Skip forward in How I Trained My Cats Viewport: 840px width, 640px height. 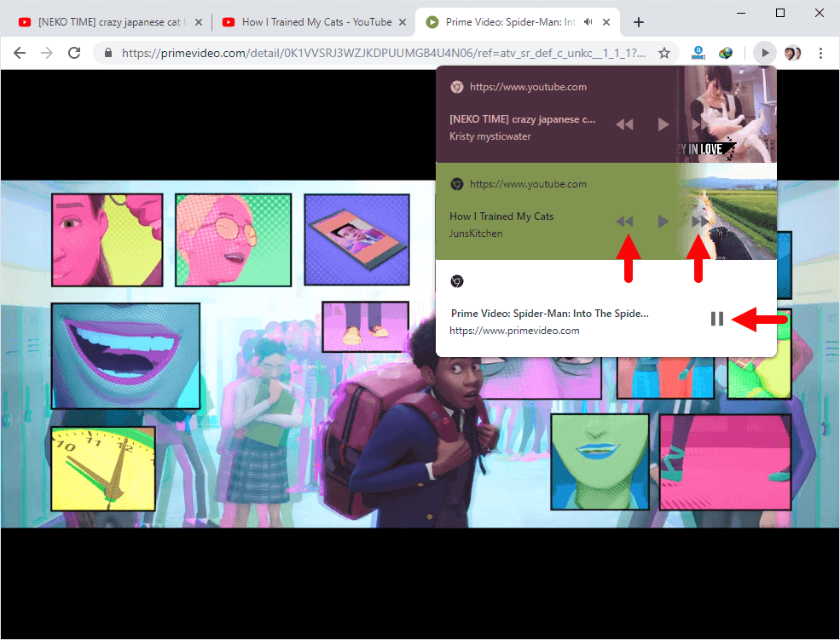[x=699, y=221]
